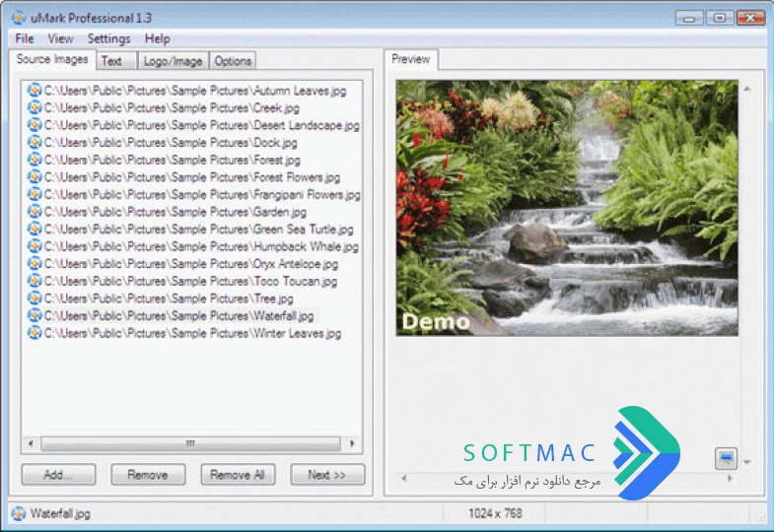Image resolution: width=774 pixels, height=532 pixels.
Task: Click the icon beside Humpback Whale.jpg
Action: tap(35, 246)
